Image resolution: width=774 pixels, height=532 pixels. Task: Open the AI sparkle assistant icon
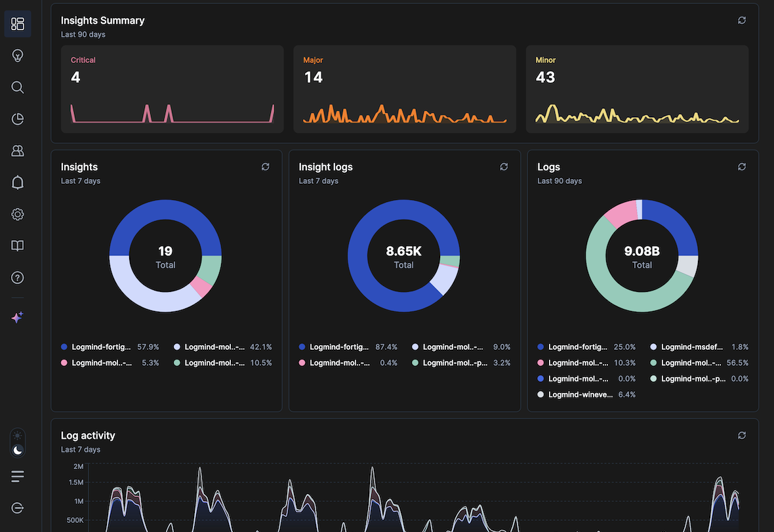tap(17, 317)
